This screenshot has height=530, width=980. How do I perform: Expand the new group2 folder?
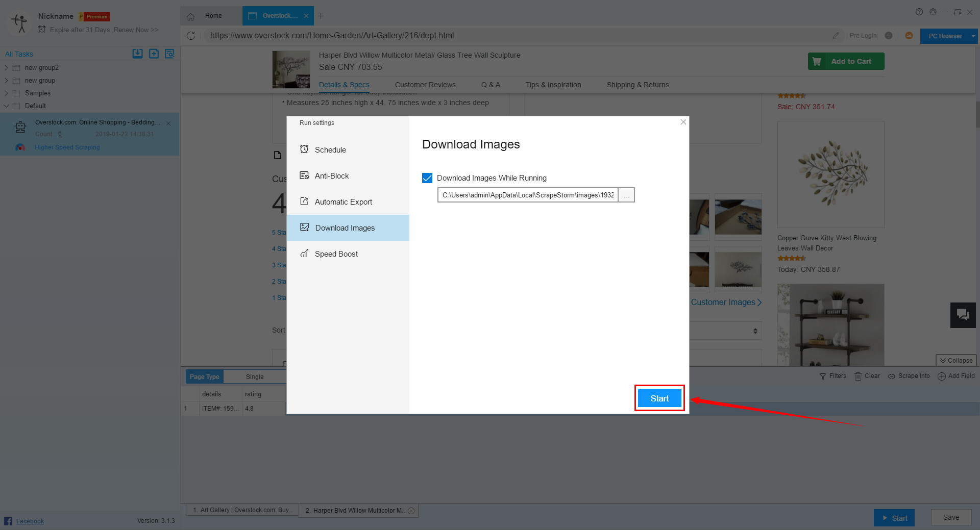pyautogui.click(x=6, y=68)
